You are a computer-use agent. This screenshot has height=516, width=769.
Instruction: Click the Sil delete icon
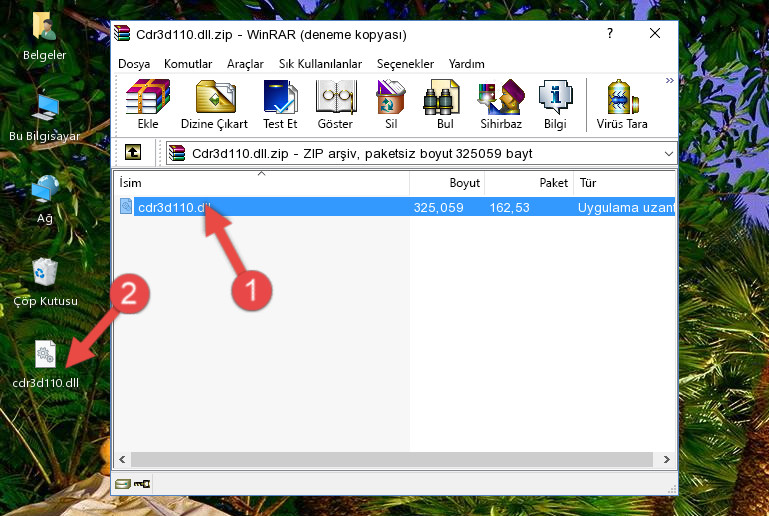coord(391,104)
